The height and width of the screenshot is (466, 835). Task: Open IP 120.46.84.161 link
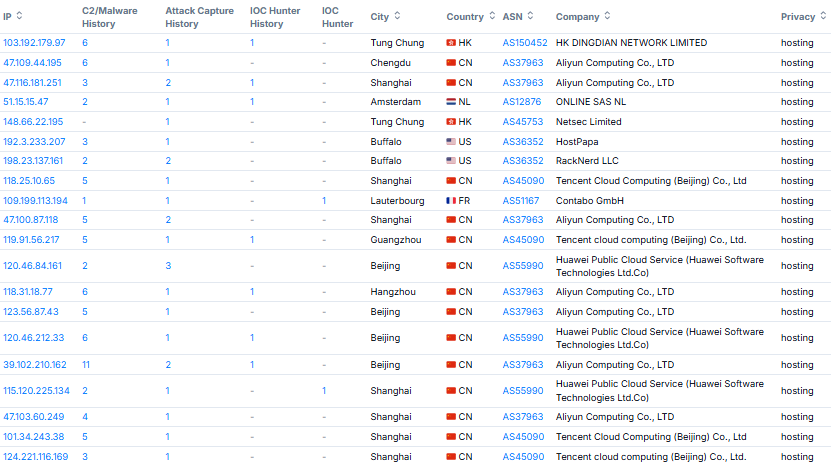coord(32,266)
